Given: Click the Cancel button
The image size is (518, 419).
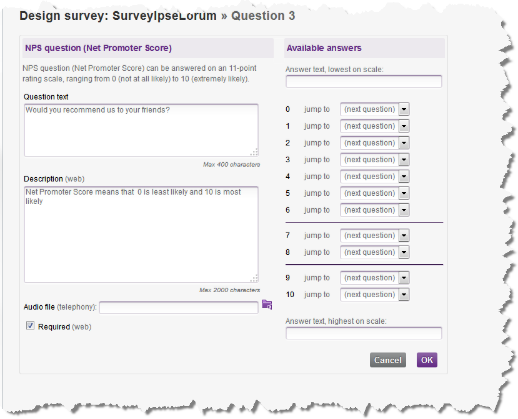Looking at the screenshot, I should click(388, 360).
